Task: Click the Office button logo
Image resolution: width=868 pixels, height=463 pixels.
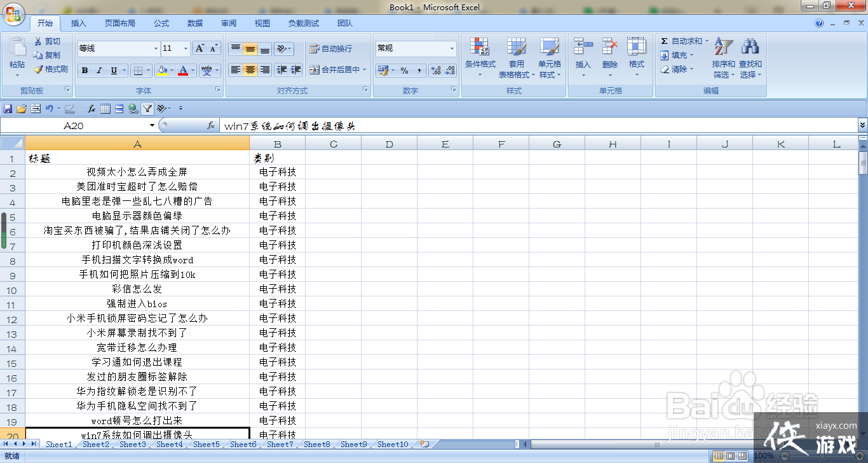Action: (14, 14)
